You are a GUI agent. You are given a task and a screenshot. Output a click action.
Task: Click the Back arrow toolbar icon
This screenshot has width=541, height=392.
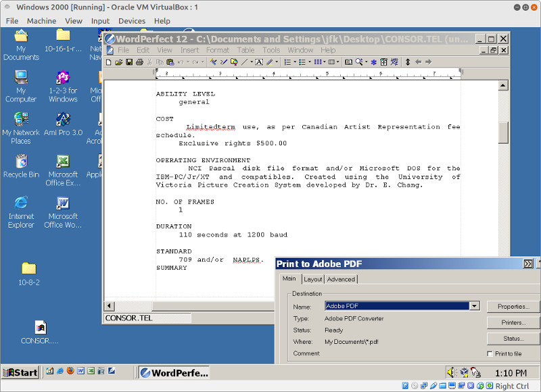click(418, 62)
